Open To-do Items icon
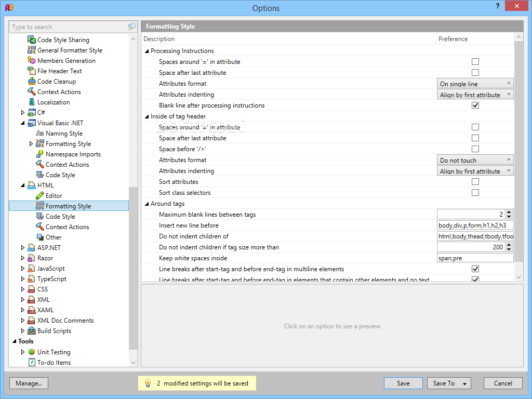The width and height of the screenshot is (532, 399). click(x=32, y=362)
